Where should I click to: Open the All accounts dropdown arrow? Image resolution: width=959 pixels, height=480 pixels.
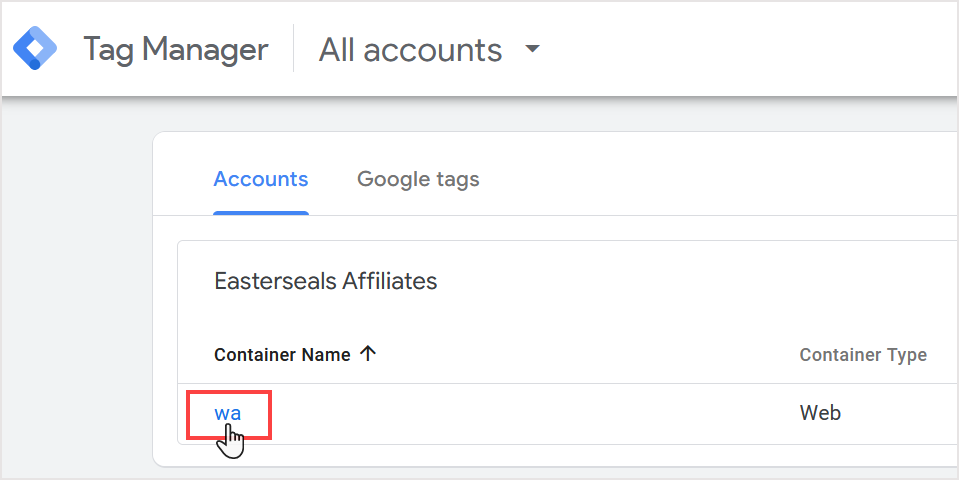pos(533,48)
